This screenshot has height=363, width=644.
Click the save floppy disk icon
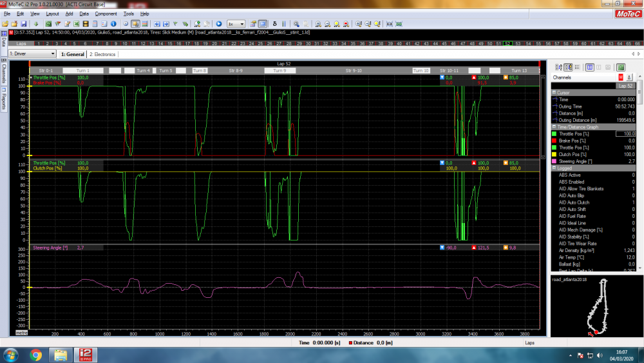coord(23,24)
